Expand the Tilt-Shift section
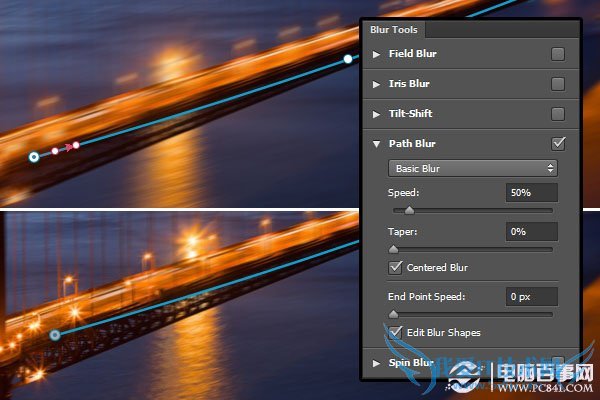 click(x=377, y=114)
